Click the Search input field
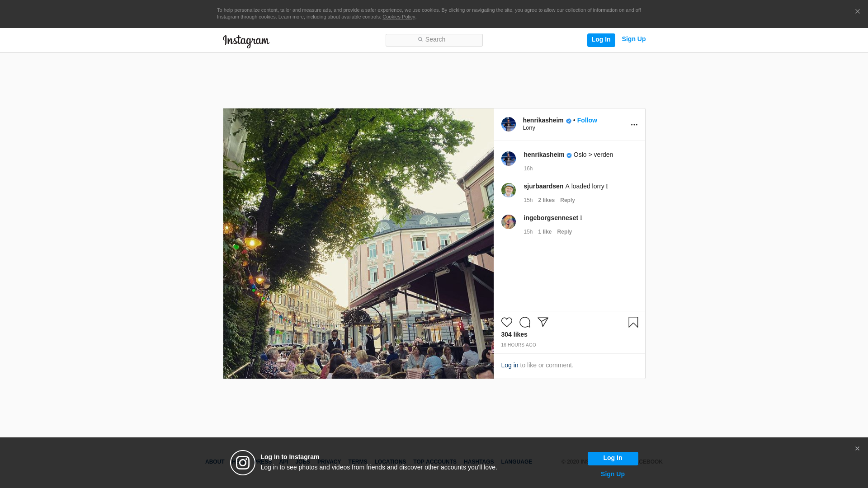Screen dimensions: 868x488 point(434,40)
